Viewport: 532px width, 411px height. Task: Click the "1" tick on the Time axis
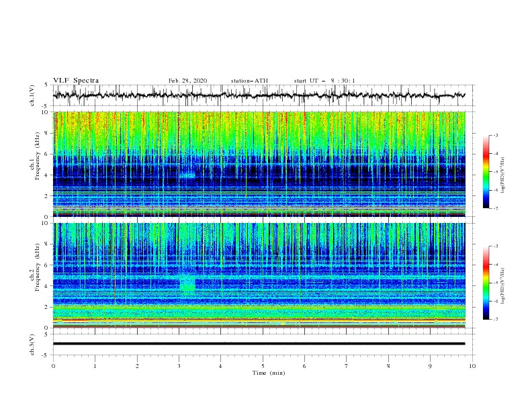click(95, 366)
